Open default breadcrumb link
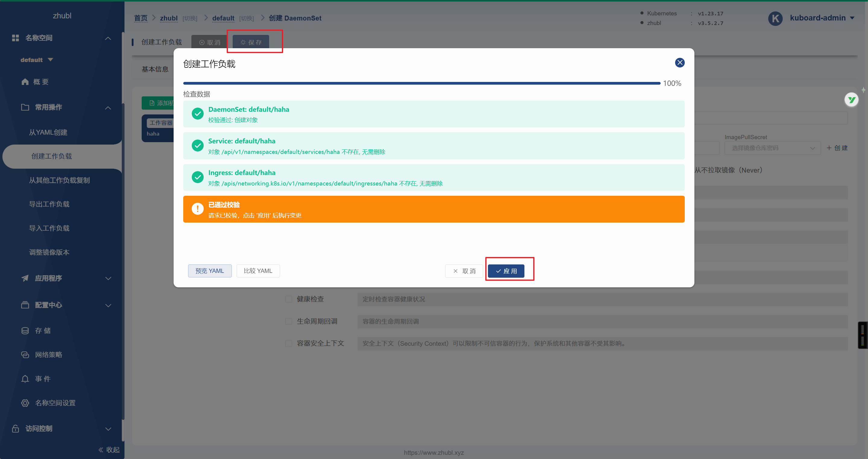Screen dimensions: 868x459 coord(223,18)
